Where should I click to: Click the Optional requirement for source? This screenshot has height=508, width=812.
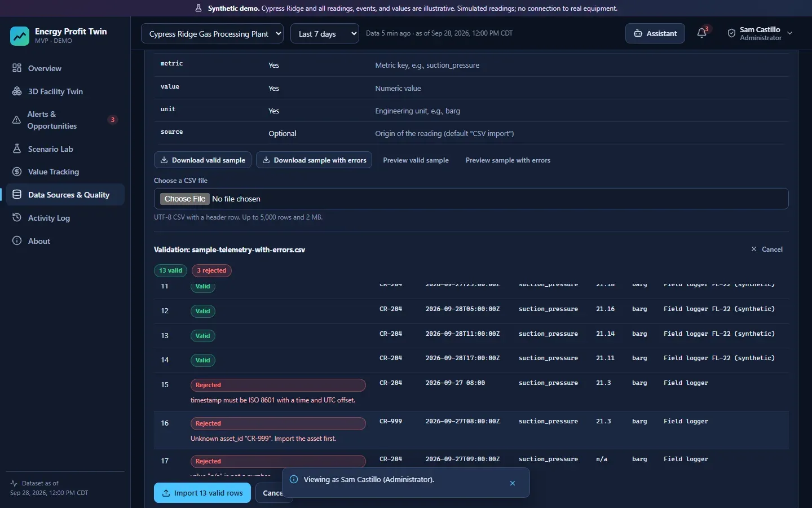[283, 133]
